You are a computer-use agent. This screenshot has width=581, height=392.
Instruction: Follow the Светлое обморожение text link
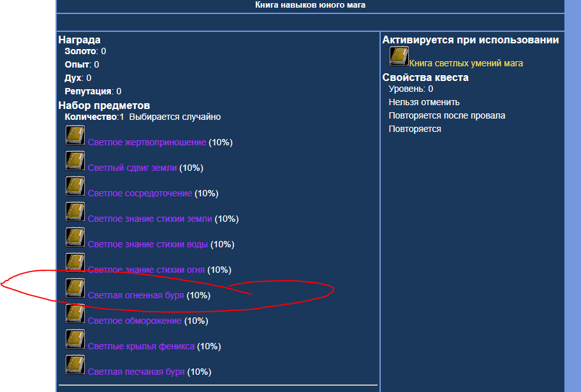pyautogui.click(x=135, y=321)
